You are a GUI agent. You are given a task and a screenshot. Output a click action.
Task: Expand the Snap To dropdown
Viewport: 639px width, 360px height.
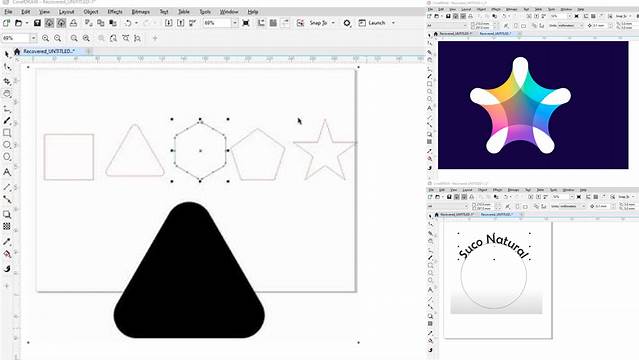pyautogui.click(x=333, y=23)
